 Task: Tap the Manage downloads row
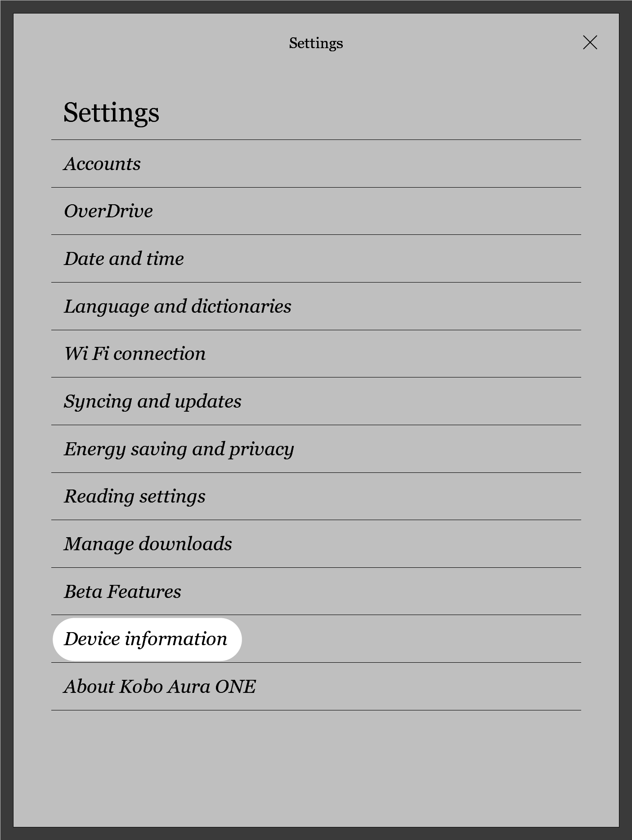coord(316,544)
